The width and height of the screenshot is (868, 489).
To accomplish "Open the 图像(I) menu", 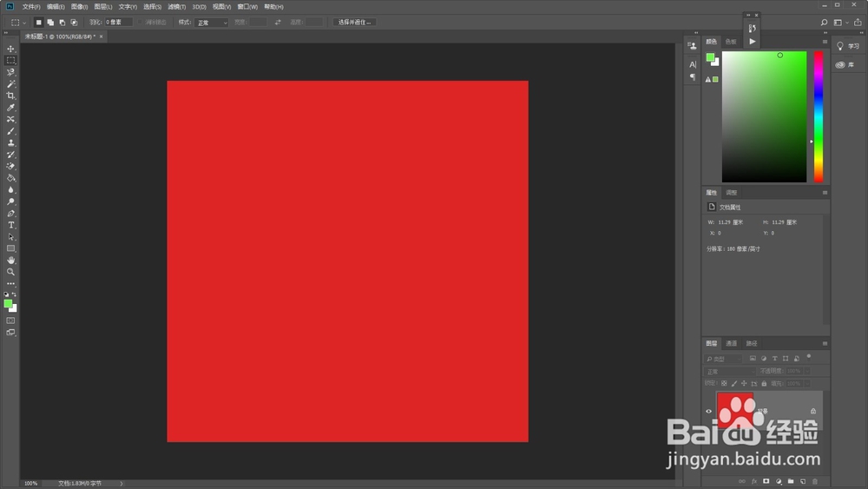I will click(x=79, y=7).
